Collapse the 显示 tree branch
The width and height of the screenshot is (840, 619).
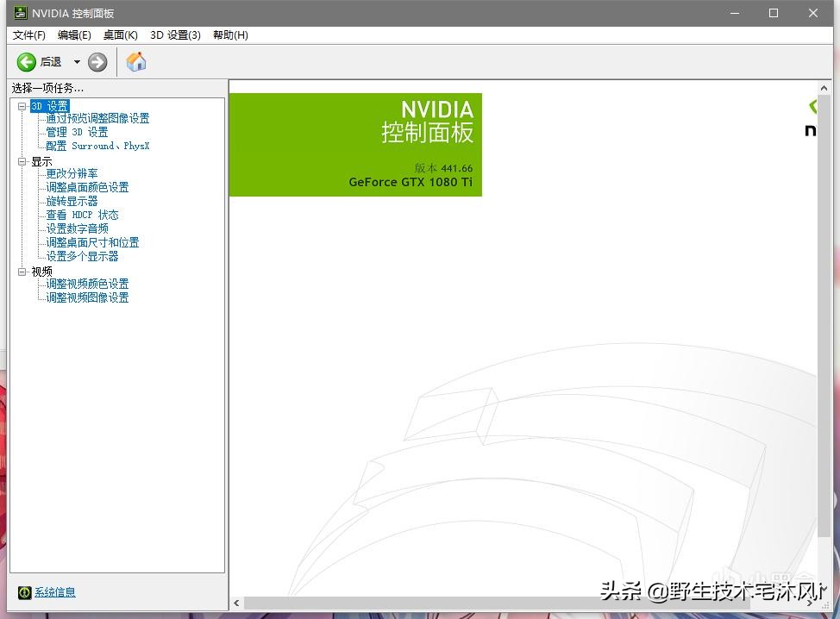pos(21,160)
